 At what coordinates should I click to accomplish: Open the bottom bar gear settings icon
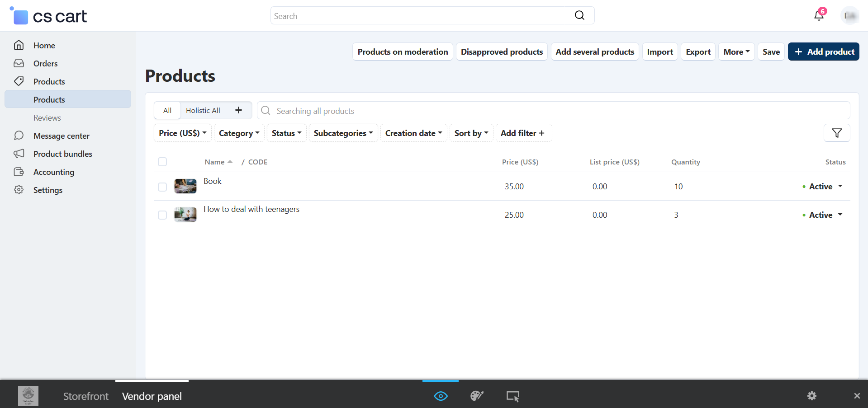812,396
